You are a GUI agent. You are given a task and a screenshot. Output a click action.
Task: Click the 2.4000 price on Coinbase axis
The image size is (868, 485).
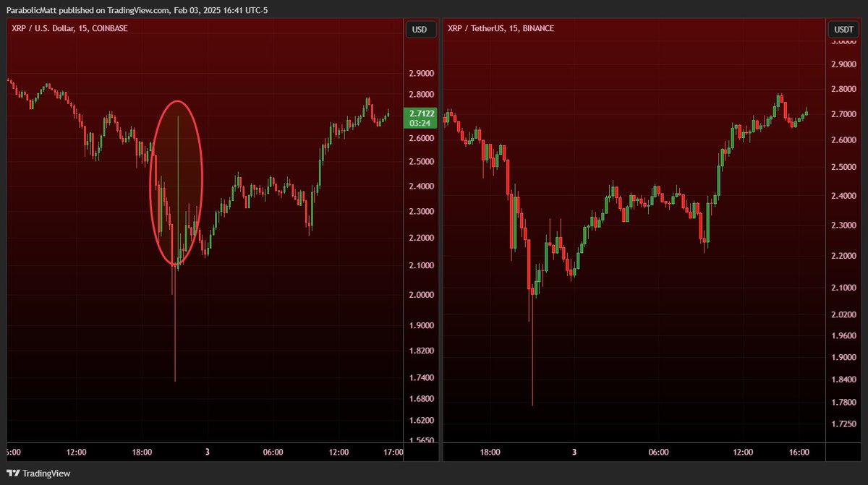click(422, 186)
